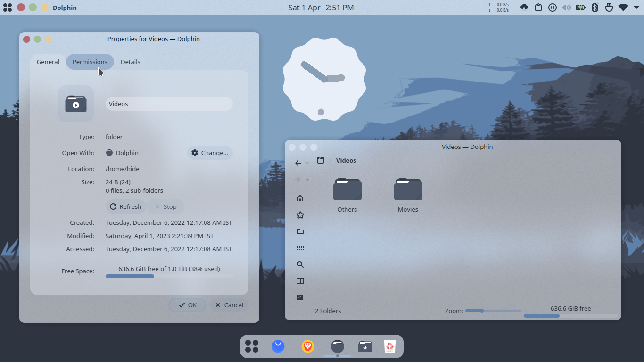Image resolution: width=644 pixels, height=362 pixels.
Task: Open the Bluetooth tray icon
Action: (x=595, y=8)
